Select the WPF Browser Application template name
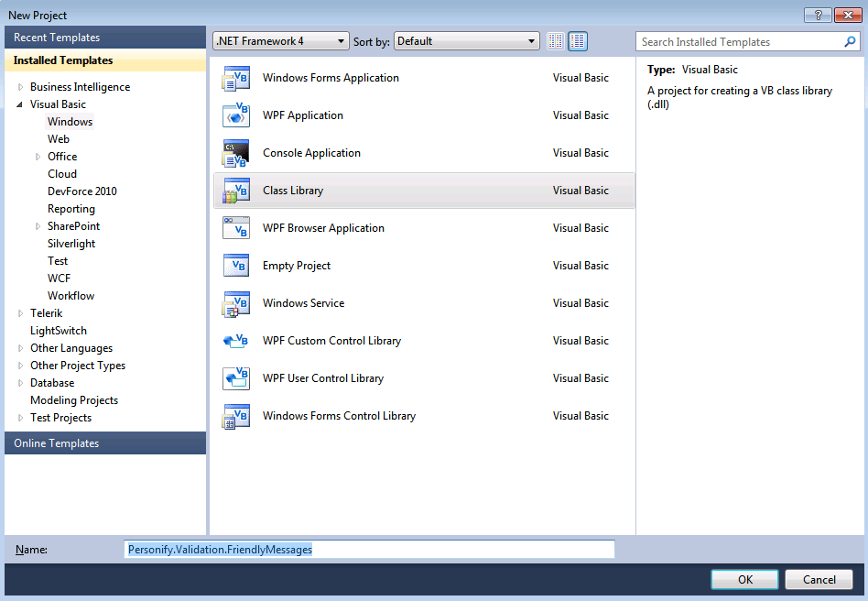Screen dimensions: 868x601 323,228
